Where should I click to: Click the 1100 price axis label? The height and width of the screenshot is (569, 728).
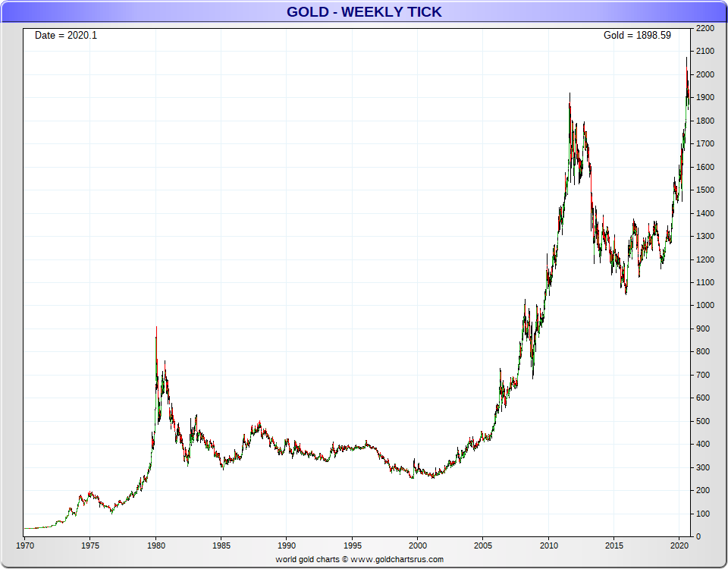[x=705, y=282]
